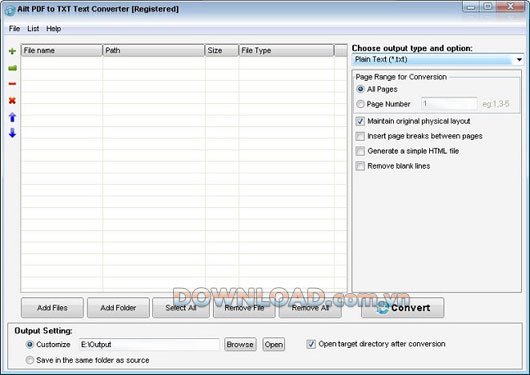Click the Remove File button

244,308
